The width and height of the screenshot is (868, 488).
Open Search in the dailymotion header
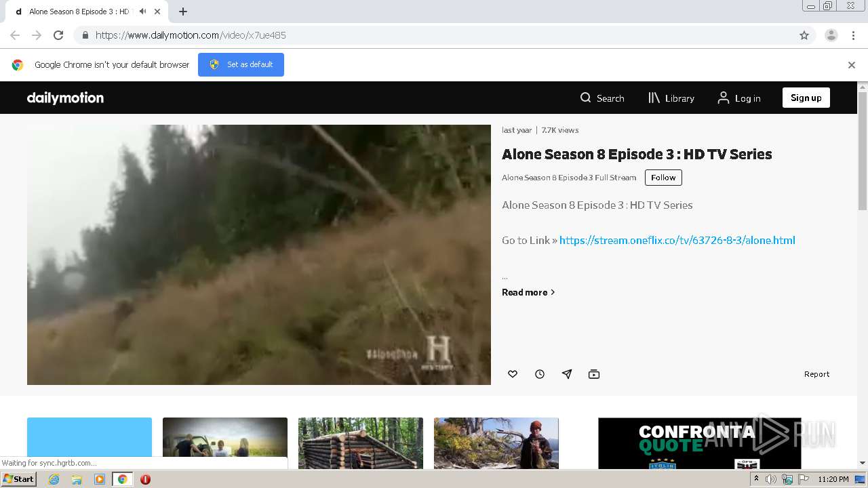click(602, 98)
